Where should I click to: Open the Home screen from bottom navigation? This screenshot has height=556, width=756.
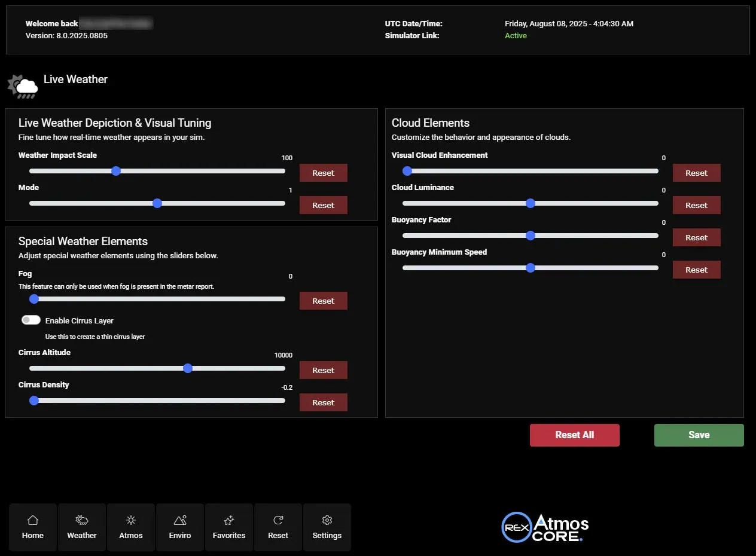point(32,527)
